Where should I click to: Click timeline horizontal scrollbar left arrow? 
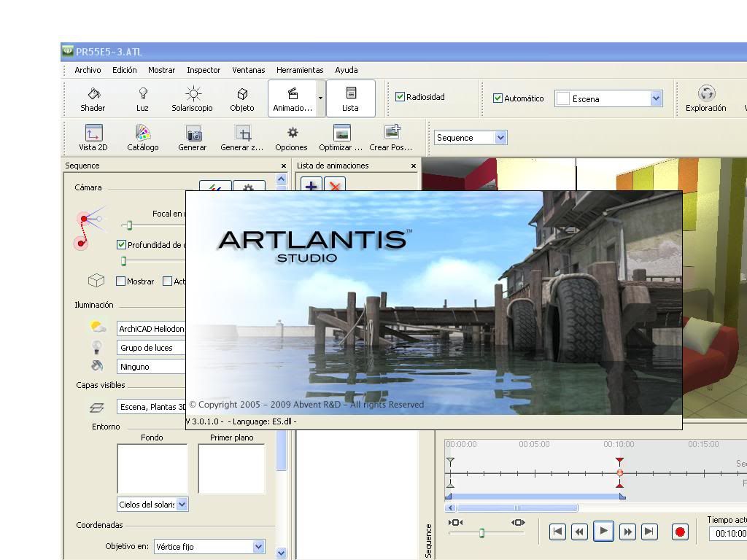tap(450, 507)
